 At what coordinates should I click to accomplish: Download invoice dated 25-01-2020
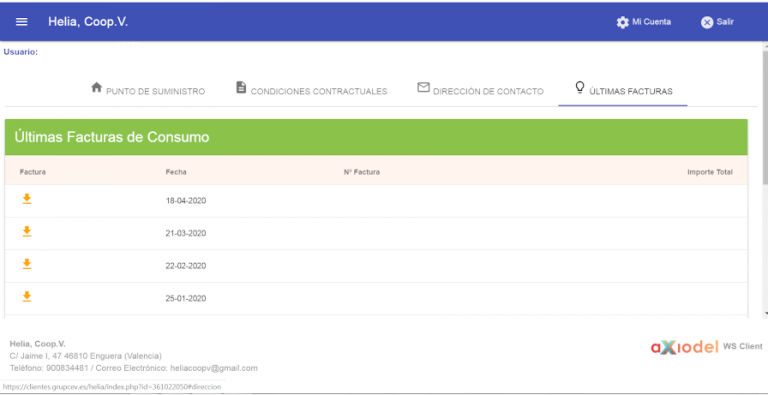[27, 296]
